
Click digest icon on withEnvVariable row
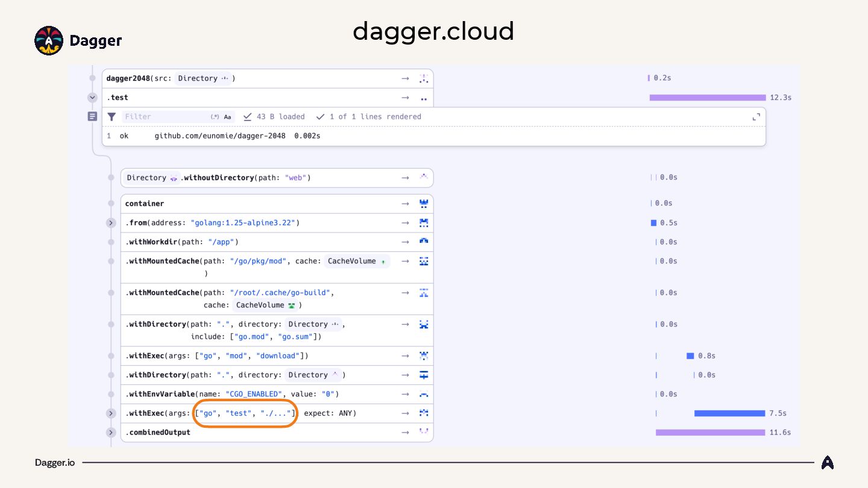tap(424, 395)
